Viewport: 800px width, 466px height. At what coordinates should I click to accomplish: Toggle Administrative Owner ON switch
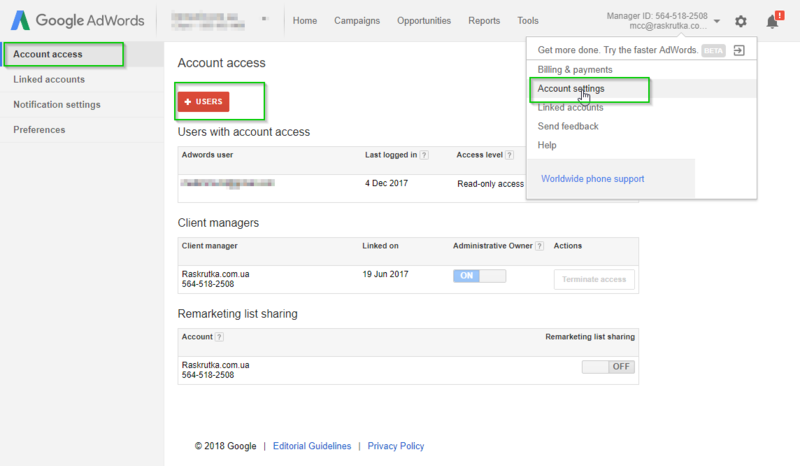(480, 276)
